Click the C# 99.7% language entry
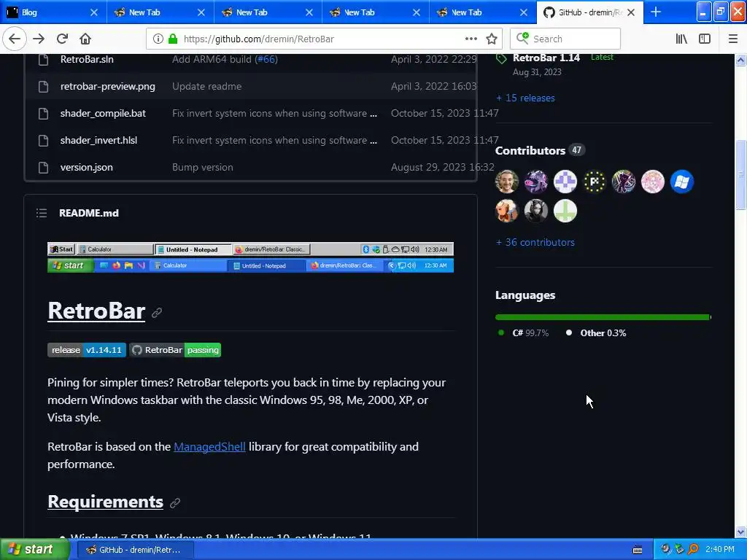 click(522, 332)
